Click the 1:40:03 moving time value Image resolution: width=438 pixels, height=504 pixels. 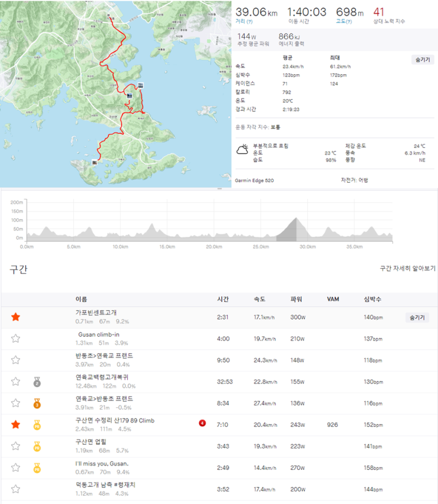coord(307,12)
